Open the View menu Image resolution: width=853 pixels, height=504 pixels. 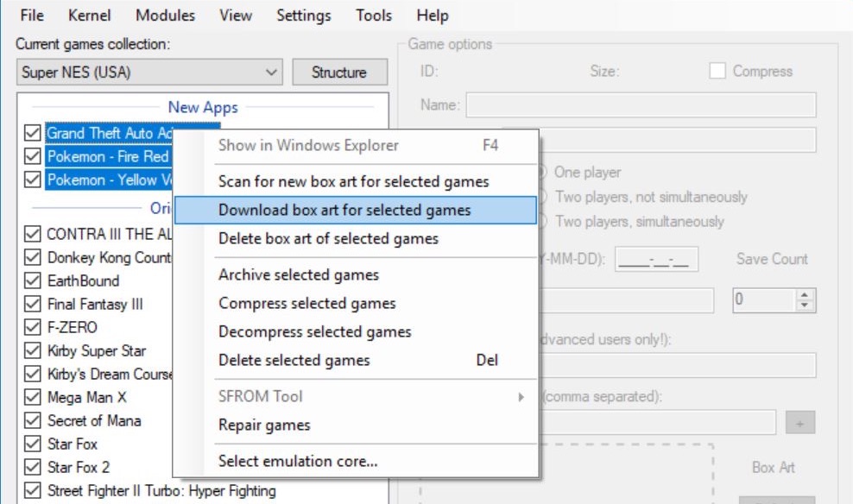(236, 16)
